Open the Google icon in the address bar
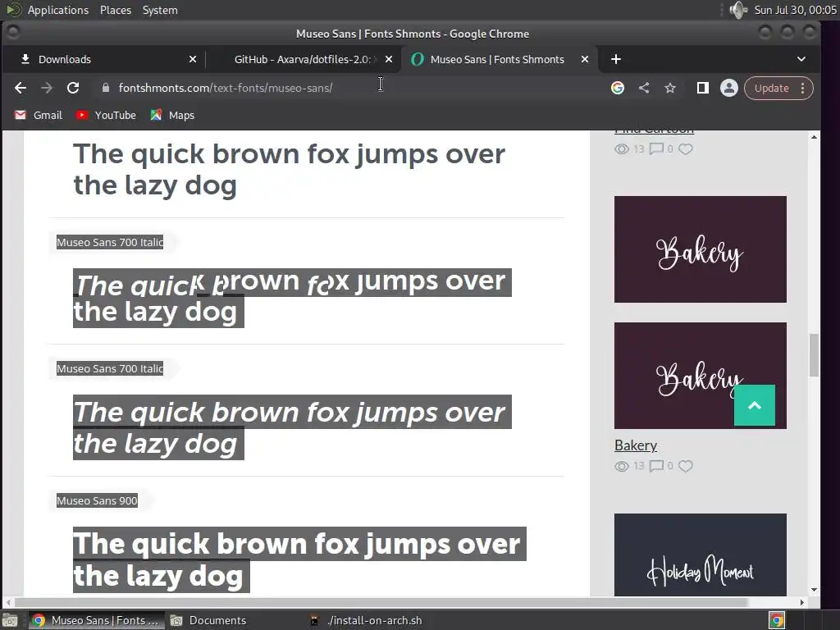840x630 pixels. pyautogui.click(x=618, y=88)
